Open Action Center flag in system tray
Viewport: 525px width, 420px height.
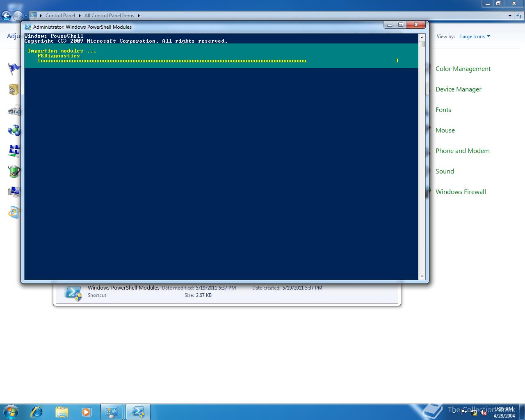(x=464, y=412)
